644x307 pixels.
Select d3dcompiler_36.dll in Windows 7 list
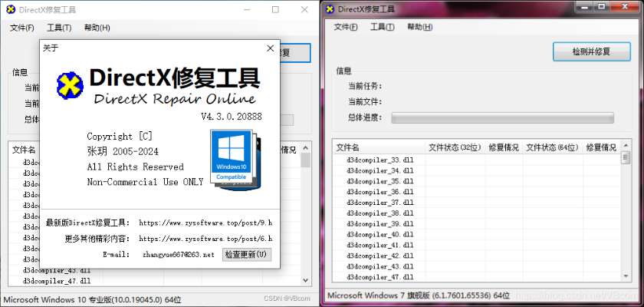380,192
